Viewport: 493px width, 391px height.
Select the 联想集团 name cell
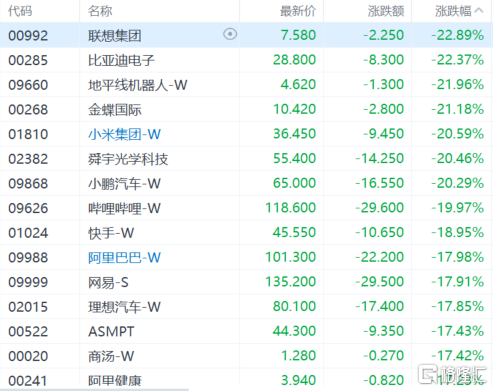pyautogui.click(x=115, y=36)
